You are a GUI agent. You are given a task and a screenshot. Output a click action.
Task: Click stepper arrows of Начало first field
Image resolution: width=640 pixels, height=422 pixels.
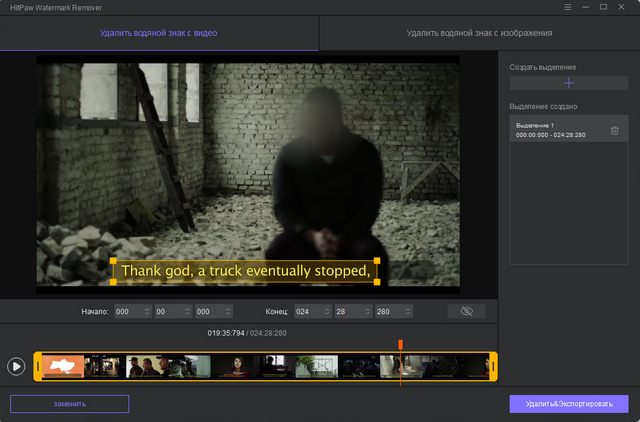coord(147,311)
